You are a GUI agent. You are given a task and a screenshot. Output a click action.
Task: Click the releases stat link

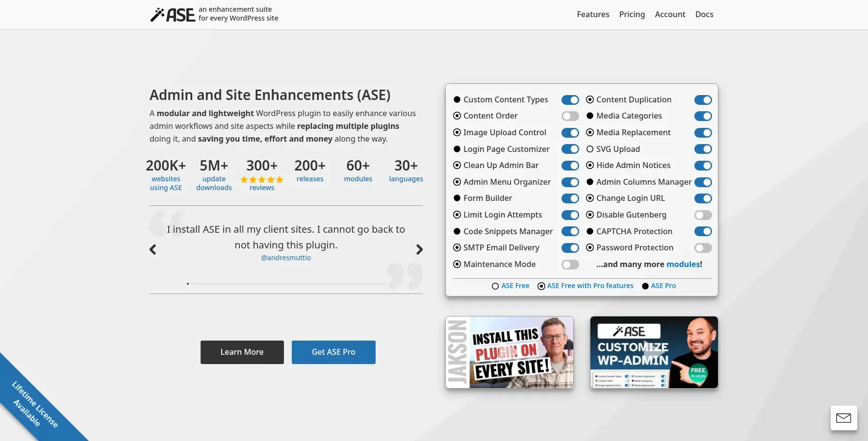[x=310, y=179]
